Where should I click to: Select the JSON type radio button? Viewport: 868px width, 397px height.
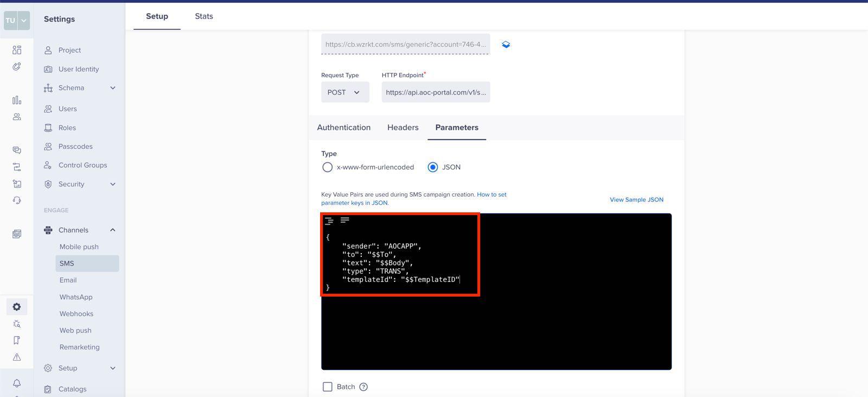click(x=432, y=167)
